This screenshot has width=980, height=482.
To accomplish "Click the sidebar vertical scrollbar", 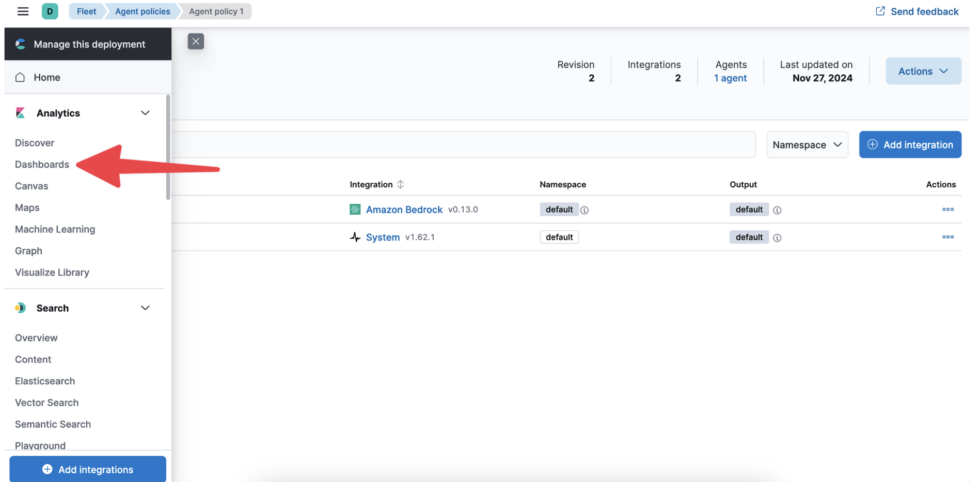I will pyautogui.click(x=168, y=147).
